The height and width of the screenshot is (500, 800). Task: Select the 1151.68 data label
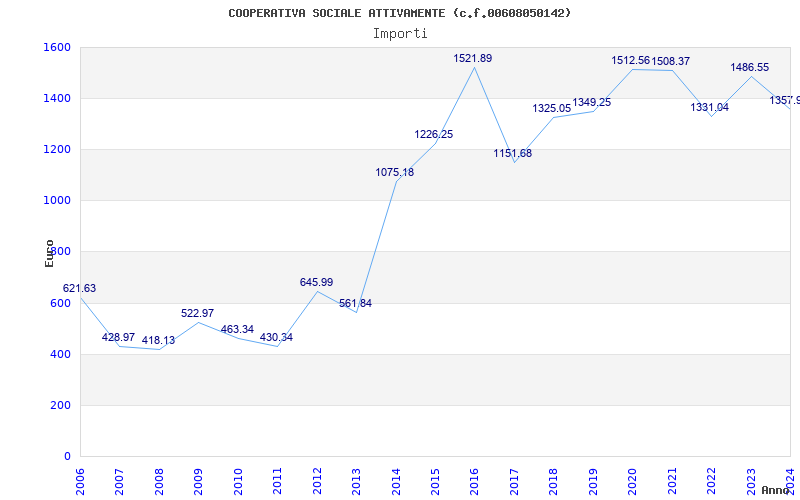coord(513,153)
